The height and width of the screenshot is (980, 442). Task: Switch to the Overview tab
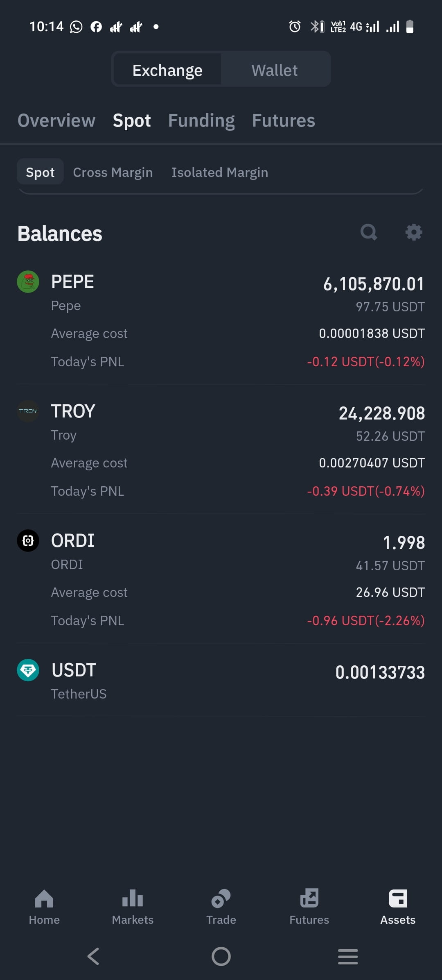point(56,120)
